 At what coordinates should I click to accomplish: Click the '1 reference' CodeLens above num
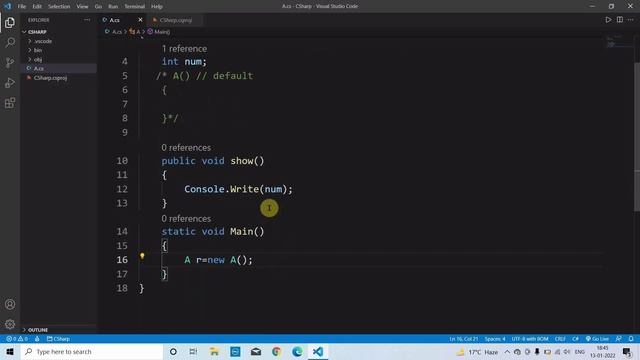click(x=184, y=49)
